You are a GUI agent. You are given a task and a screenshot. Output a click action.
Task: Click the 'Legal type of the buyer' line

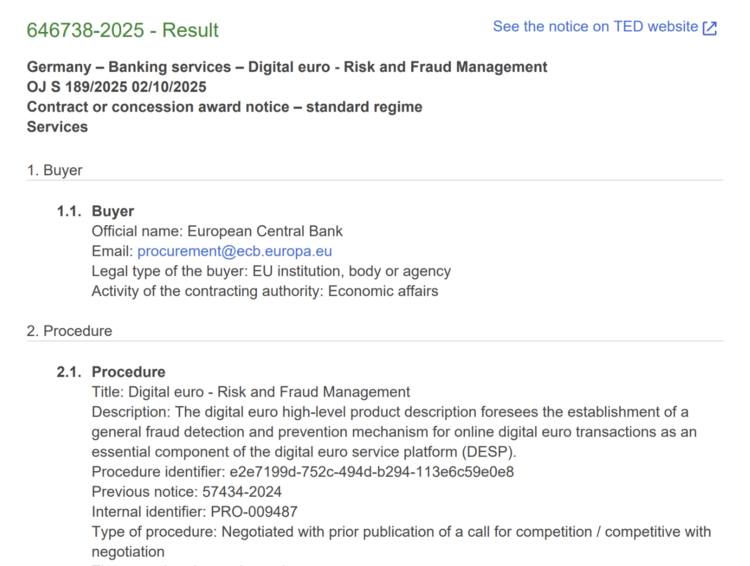pos(271,271)
